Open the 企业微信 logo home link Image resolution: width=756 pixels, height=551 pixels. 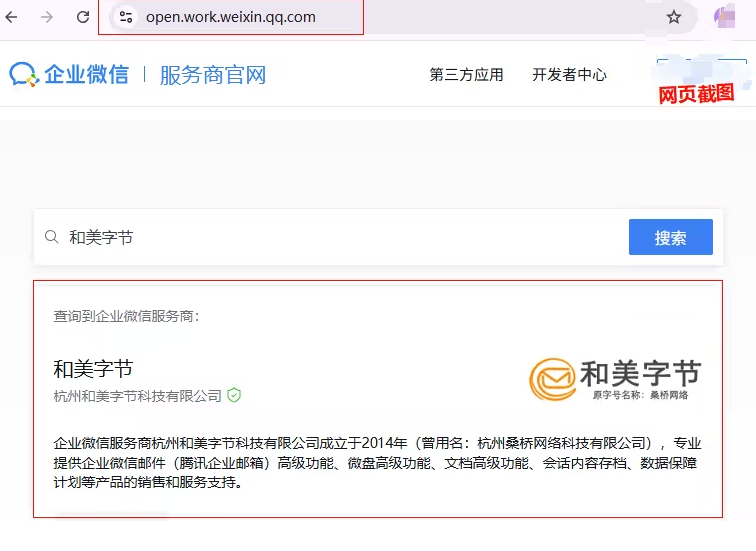pyautogui.click(x=69, y=74)
